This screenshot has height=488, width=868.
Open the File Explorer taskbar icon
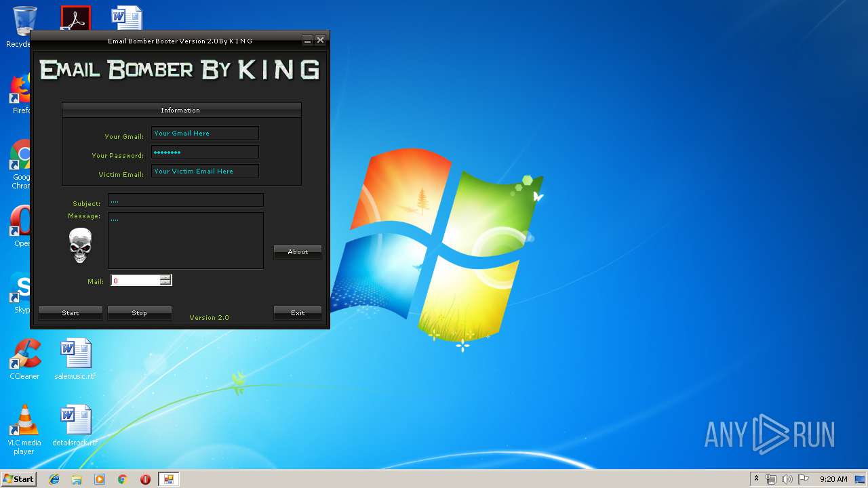pos(77,479)
